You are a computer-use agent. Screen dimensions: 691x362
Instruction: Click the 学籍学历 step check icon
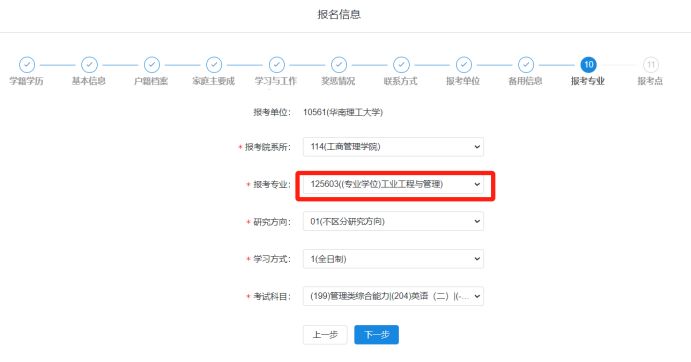point(27,65)
